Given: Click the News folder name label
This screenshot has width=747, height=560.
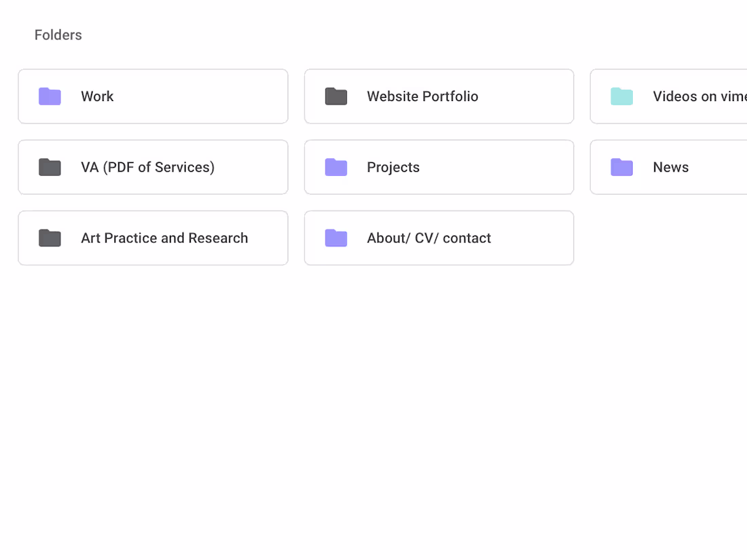Looking at the screenshot, I should (x=671, y=167).
